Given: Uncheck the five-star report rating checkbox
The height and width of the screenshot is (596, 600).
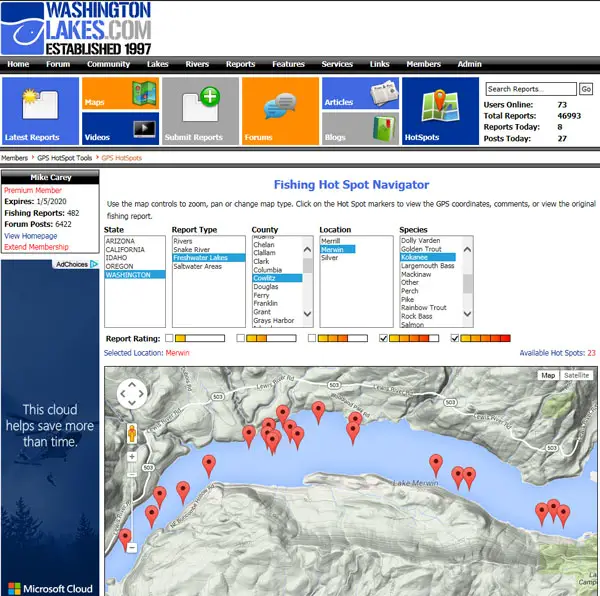Looking at the screenshot, I should 455,338.
